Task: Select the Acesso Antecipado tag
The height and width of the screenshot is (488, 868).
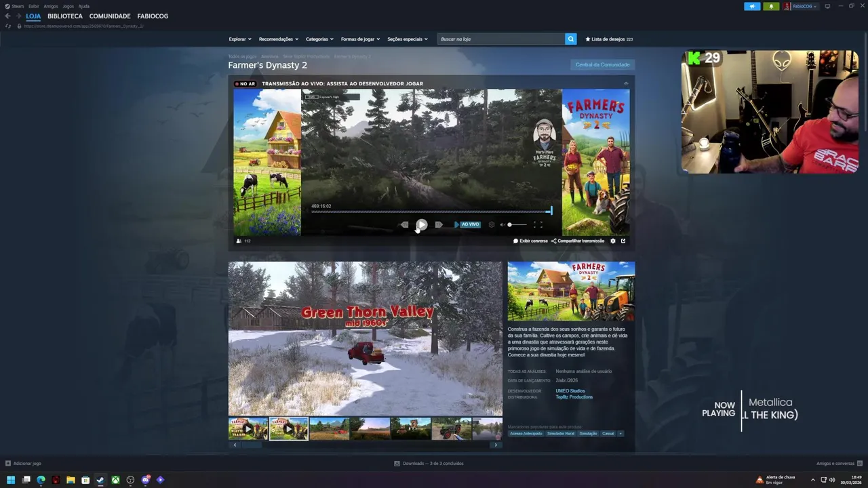Action: [526, 434]
